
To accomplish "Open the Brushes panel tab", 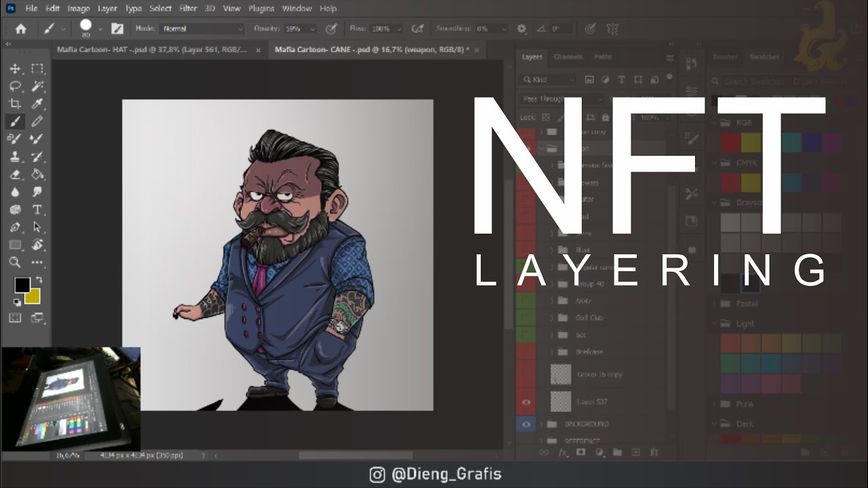I will (x=725, y=57).
